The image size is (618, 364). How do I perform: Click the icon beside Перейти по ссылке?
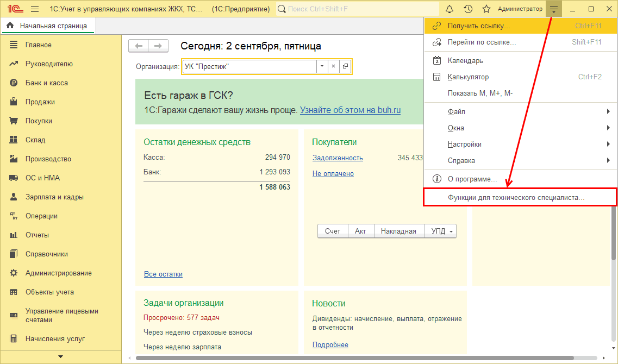coord(436,42)
